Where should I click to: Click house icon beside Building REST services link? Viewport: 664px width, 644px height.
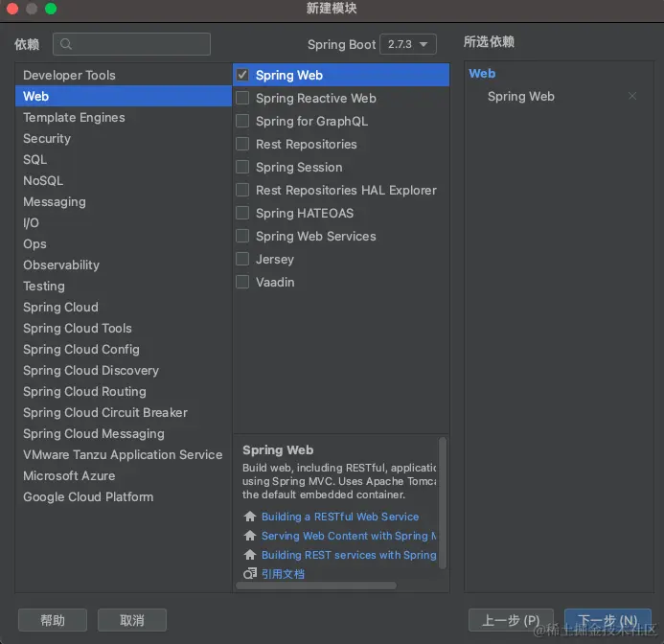(250, 555)
